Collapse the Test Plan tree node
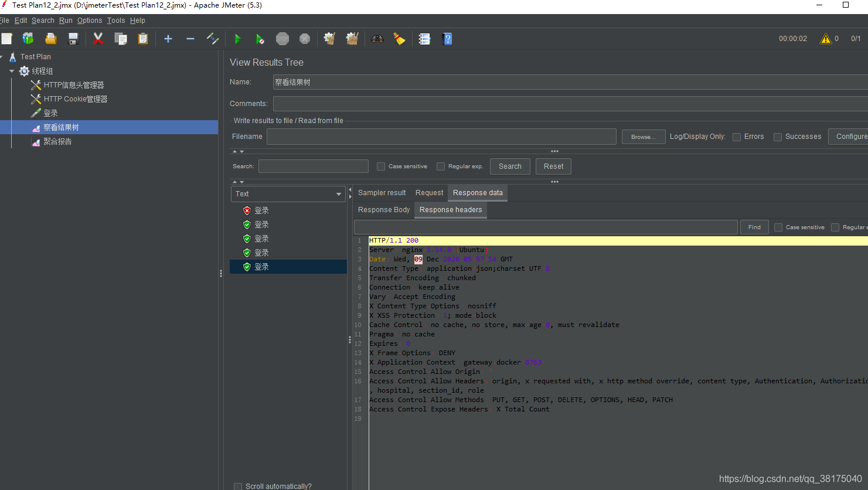This screenshot has width=868, height=490. click(x=2, y=57)
